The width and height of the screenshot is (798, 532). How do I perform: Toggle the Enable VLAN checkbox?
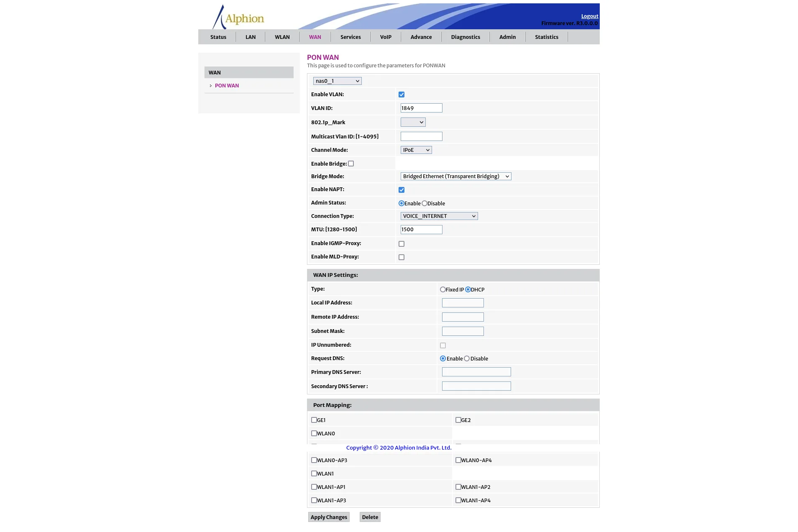tap(402, 95)
